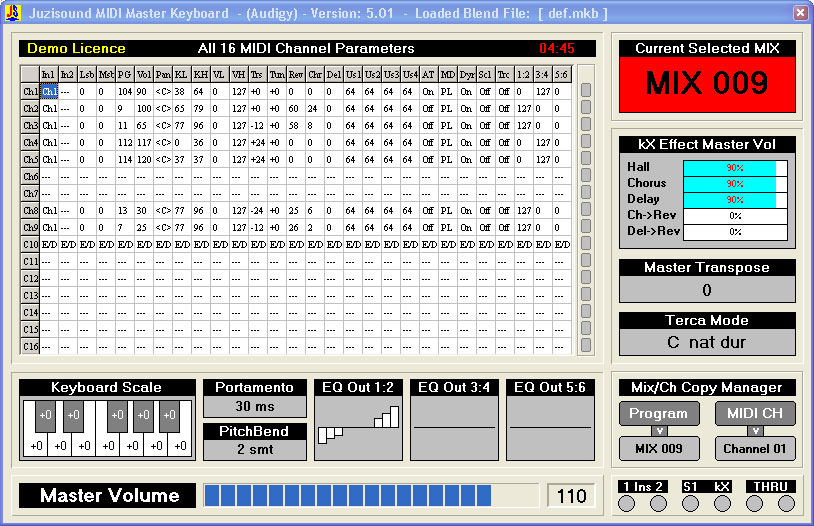Toggle the first round LED under '1 Ins 2'
Image resolution: width=814 pixels, height=526 pixels.
(x=627, y=503)
